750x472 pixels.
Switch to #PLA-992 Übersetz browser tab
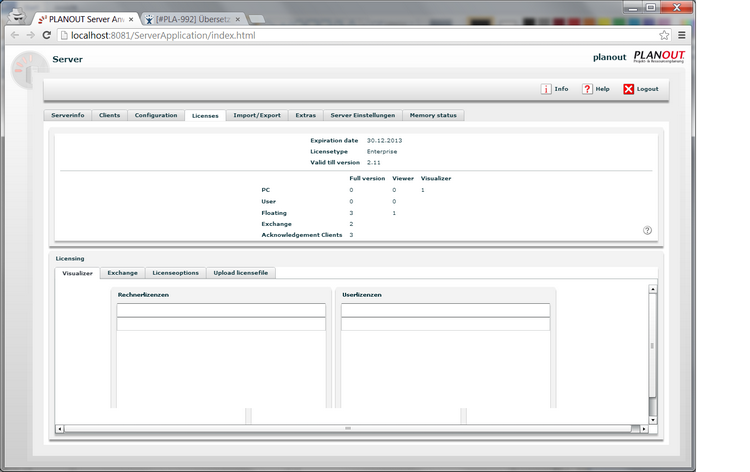click(193, 20)
